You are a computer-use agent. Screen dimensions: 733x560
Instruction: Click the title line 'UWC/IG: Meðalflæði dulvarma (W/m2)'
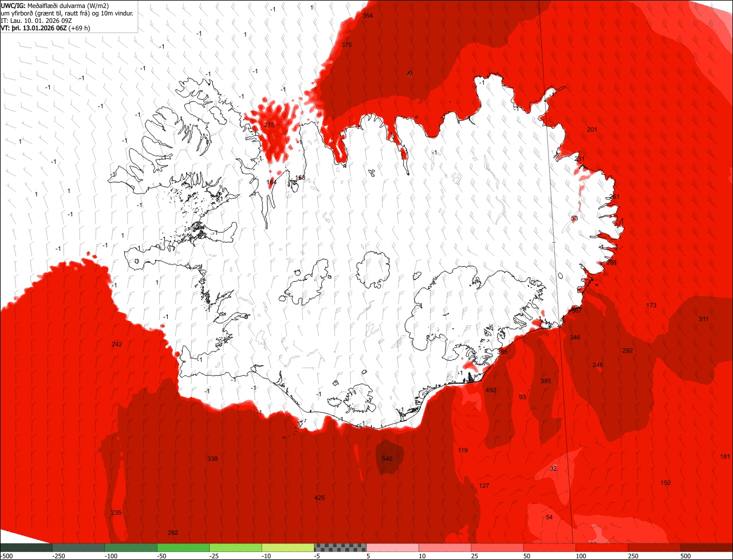pyautogui.click(x=55, y=5)
